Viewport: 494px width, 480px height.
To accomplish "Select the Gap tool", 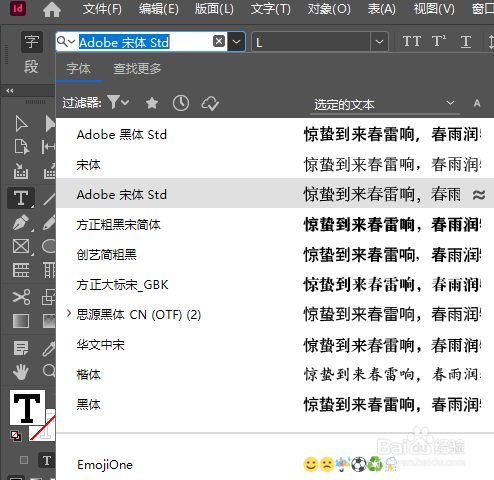I will pyautogui.click(x=48, y=147).
